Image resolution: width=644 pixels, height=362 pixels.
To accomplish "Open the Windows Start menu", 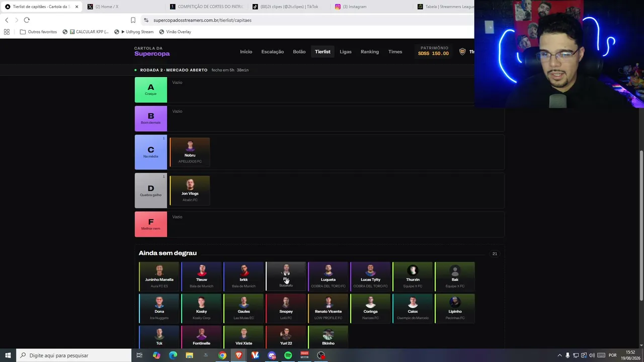I will 8,355.
